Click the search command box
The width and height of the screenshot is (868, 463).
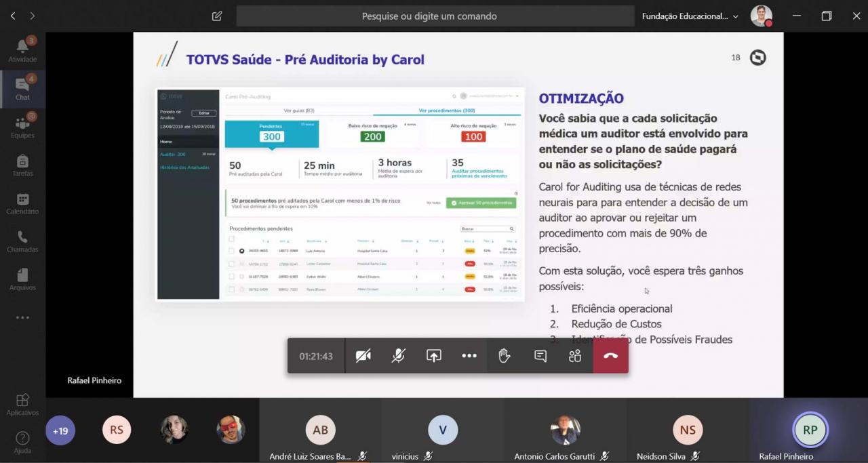435,16
